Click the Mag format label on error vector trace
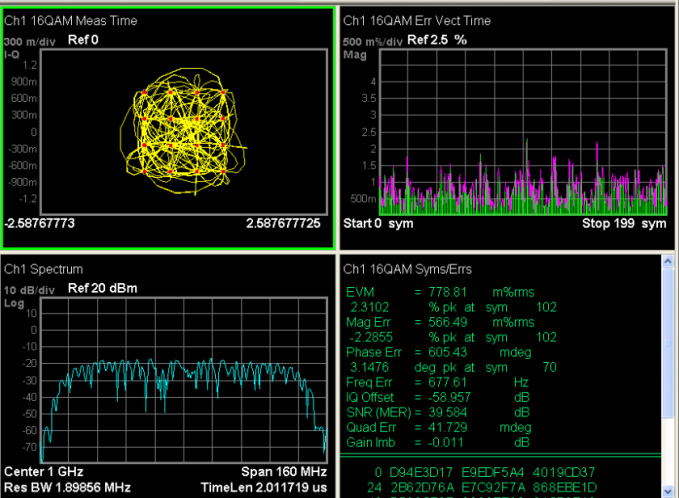This screenshot has height=498, width=679. [354, 54]
